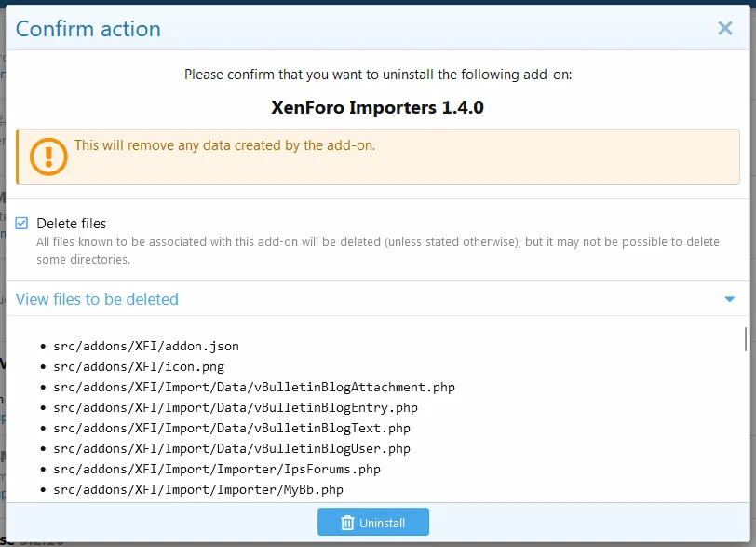Click the Confirm action dialog title
This screenshot has height=547, width=756.
point(88,29)
